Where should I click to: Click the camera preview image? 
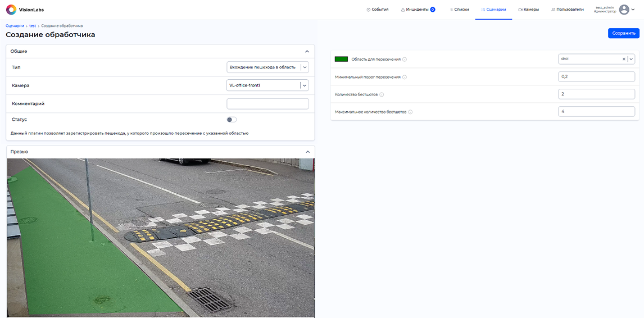click(161, 238)
